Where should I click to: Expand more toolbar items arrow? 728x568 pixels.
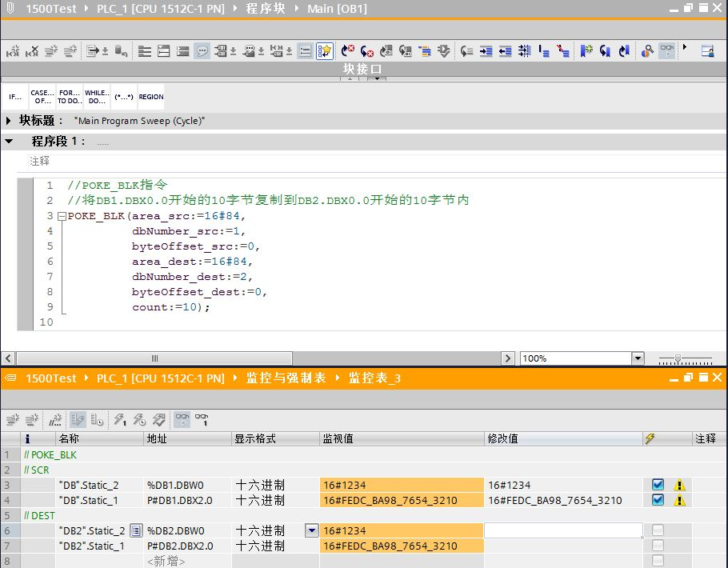(x=684, y=47)
